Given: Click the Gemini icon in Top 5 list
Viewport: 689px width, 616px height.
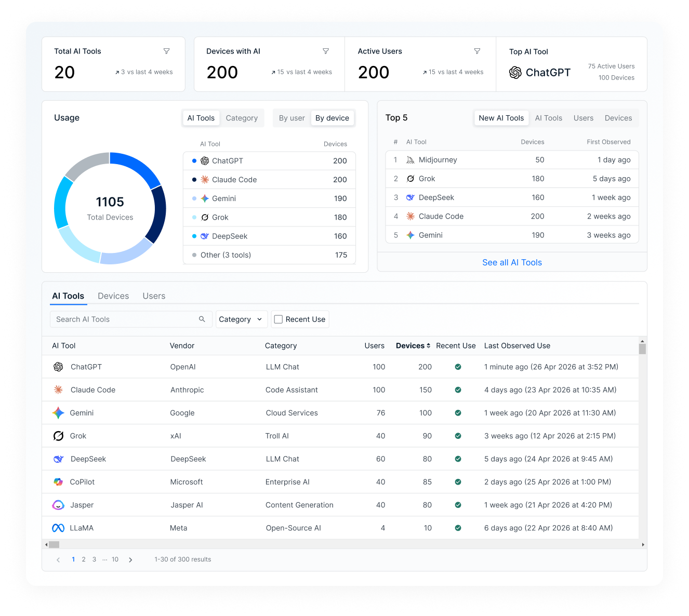Looking at the screenshot, I should point(410,235).
